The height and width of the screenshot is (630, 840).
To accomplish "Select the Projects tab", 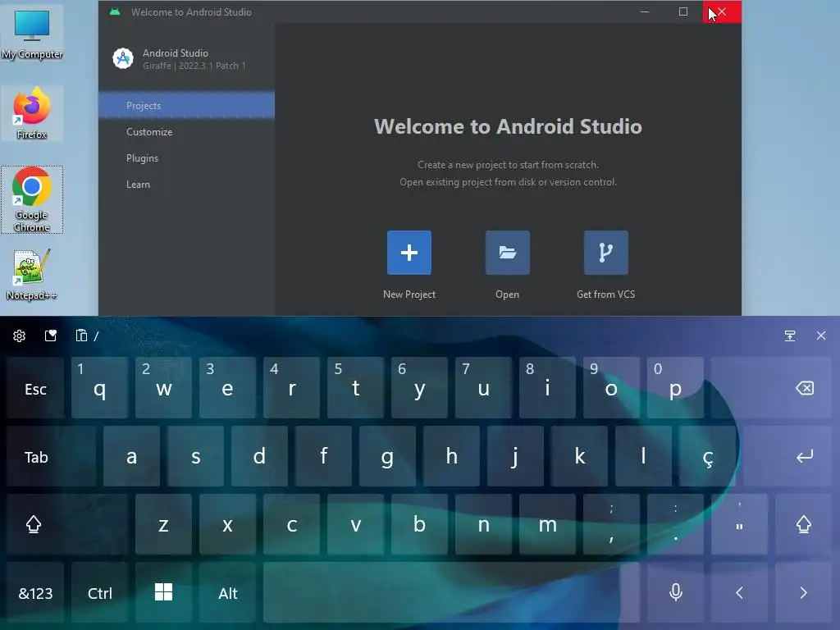I will 186,106.
